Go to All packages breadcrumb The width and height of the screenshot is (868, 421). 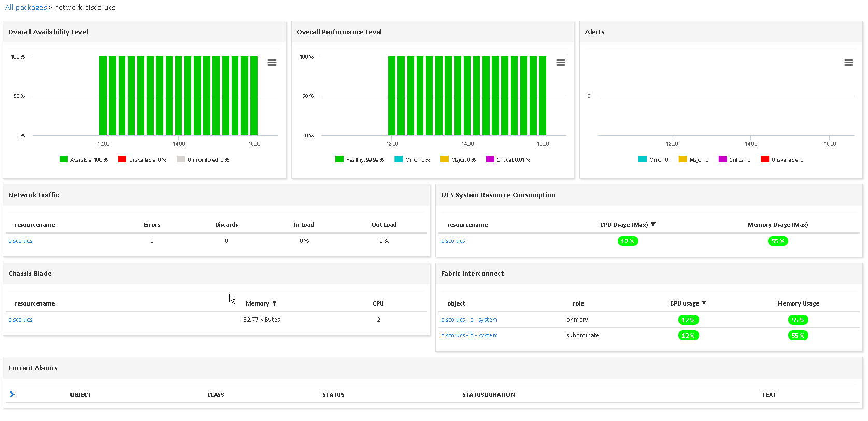point(26,8)
